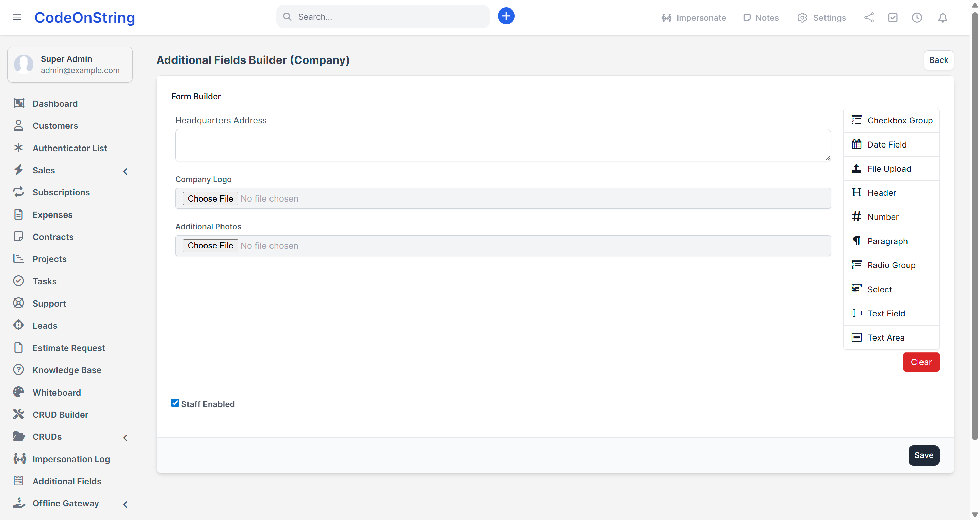Viewport: 980px width, 520px height.
Task: Click the Headquarters Address text area
Action: point(502,145)
